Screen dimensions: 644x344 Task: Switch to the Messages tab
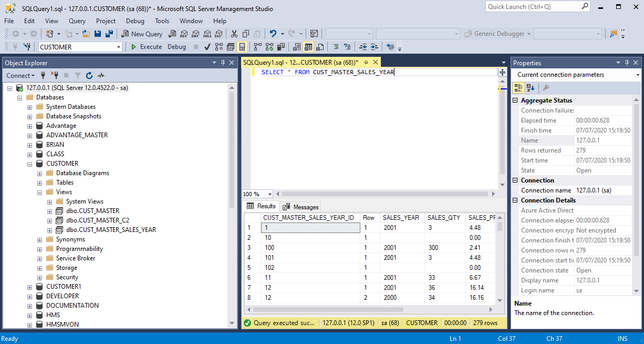(x=300, y=207)
